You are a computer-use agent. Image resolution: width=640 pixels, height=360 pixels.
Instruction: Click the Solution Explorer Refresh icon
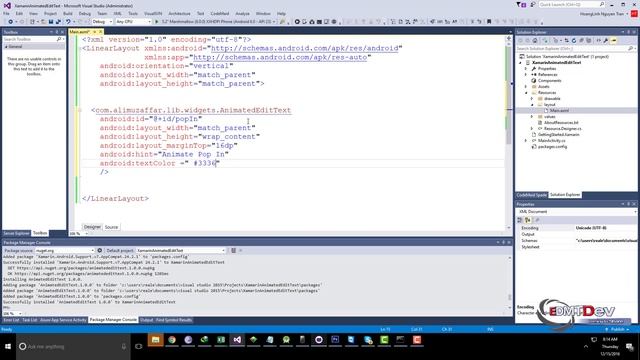574,40
